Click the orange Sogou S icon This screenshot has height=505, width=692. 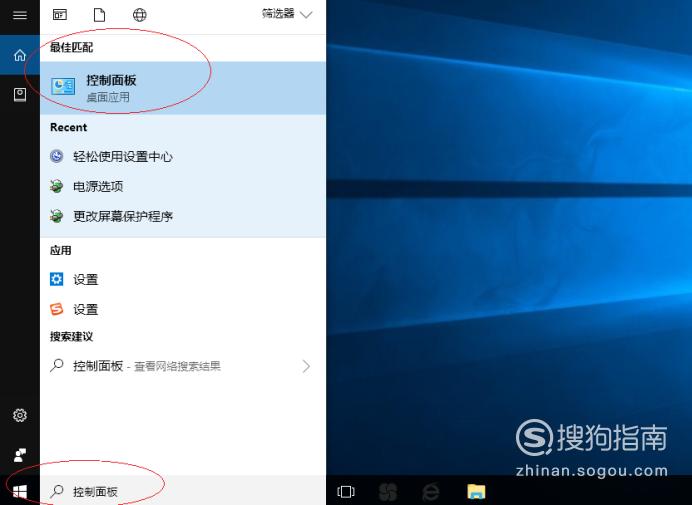[x=56, y=309]
